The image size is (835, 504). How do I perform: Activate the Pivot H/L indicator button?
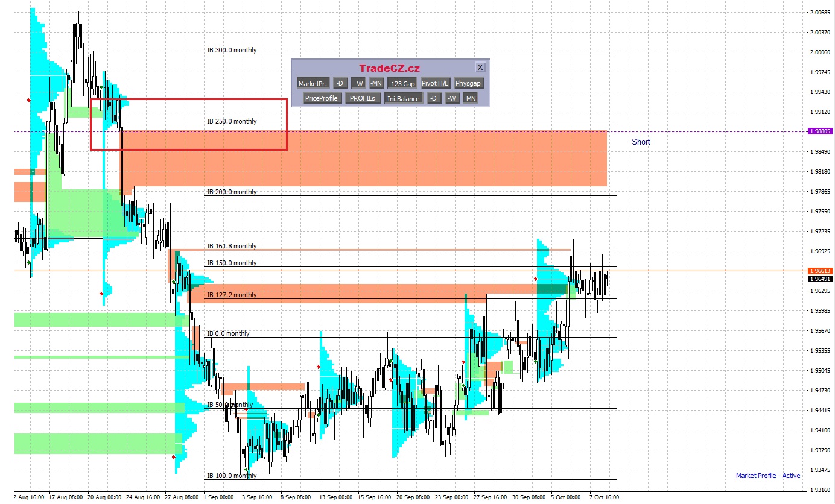[x=434, y=83]
